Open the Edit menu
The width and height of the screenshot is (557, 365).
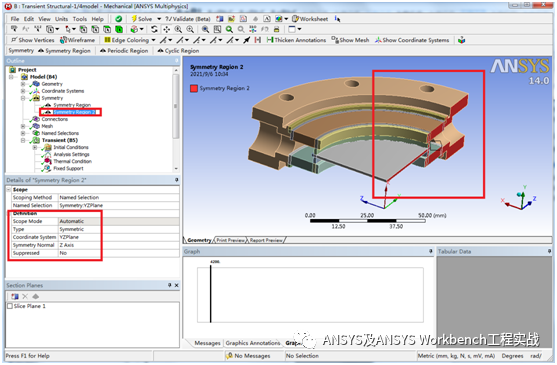coord(29,19)
